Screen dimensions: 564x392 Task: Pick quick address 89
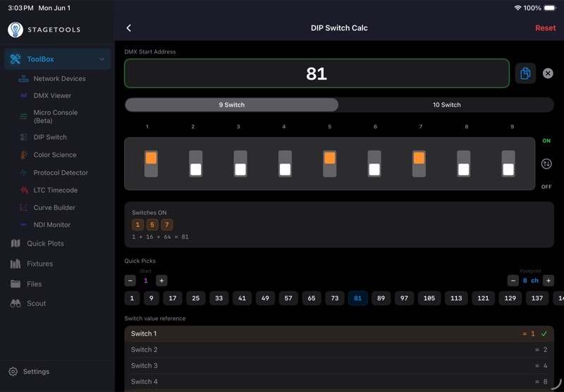pyautogui.click(x=381, y=298)
